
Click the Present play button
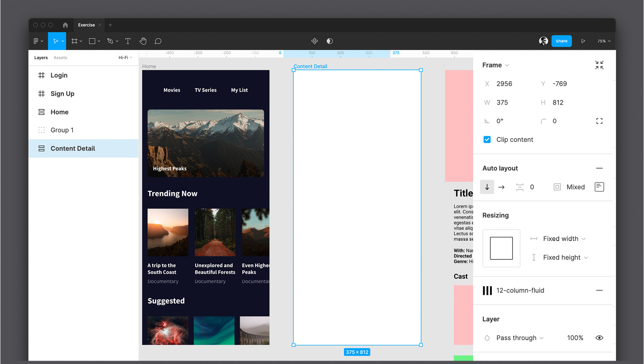coord(583,41)
